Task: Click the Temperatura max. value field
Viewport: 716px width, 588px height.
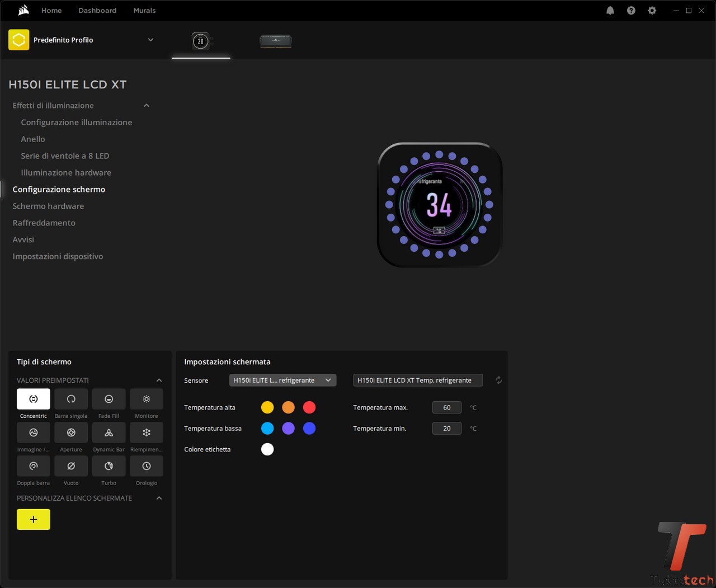Action: click(x=446, y=407)
